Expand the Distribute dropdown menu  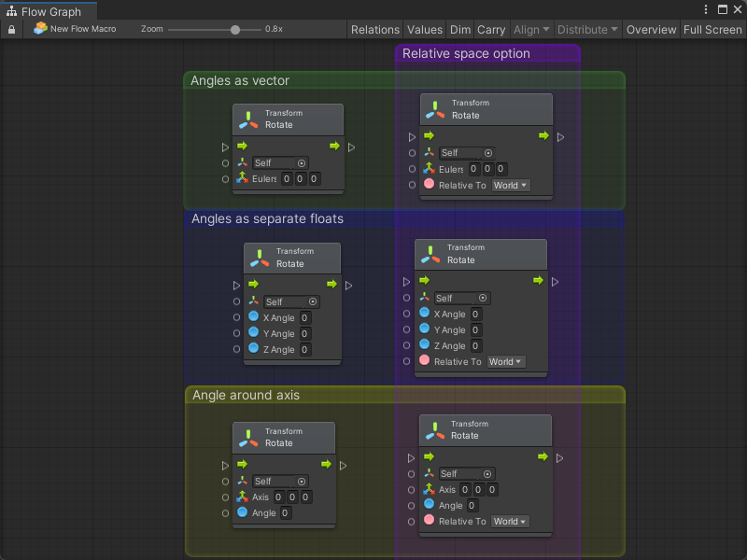pos(587,30)
